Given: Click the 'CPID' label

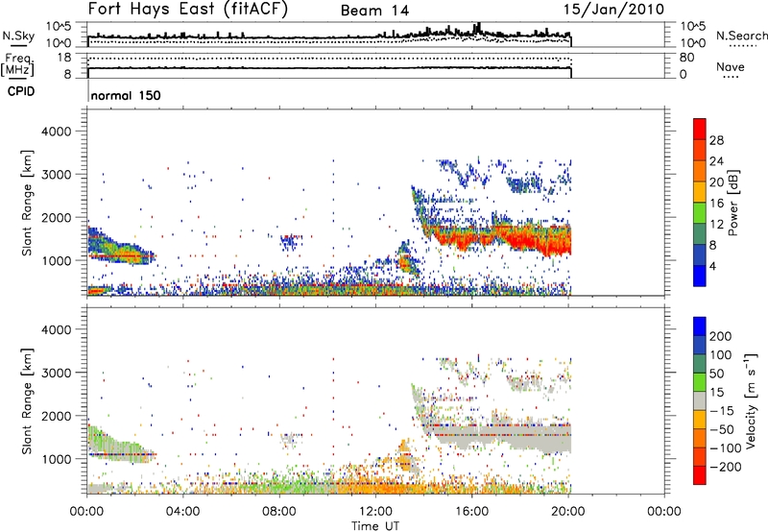Looking at the screenshot, I should pyautogui.click(x=21, y=91).
